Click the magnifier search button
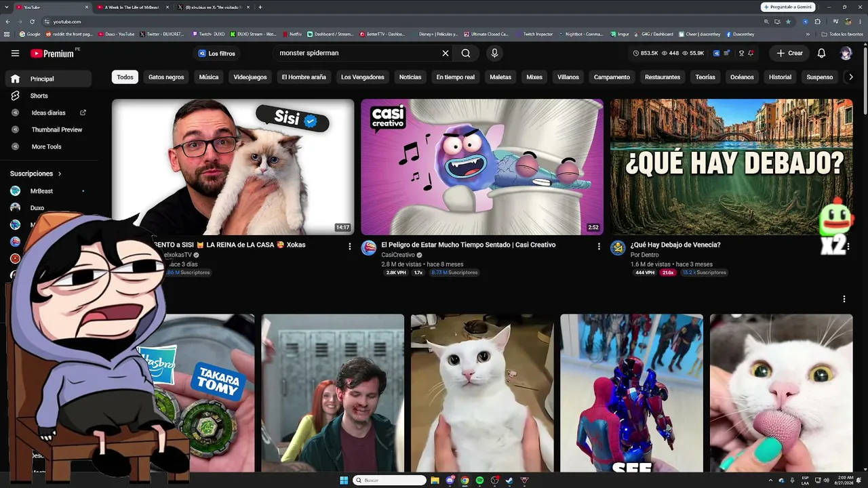This screenshot has height=488, width=868. click(x=466, y=53)
